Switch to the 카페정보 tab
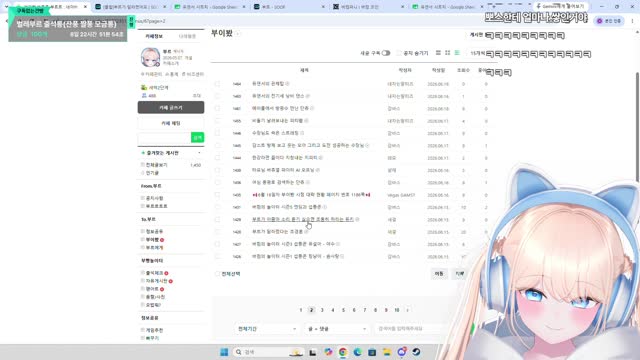 (x=154, y=36)
